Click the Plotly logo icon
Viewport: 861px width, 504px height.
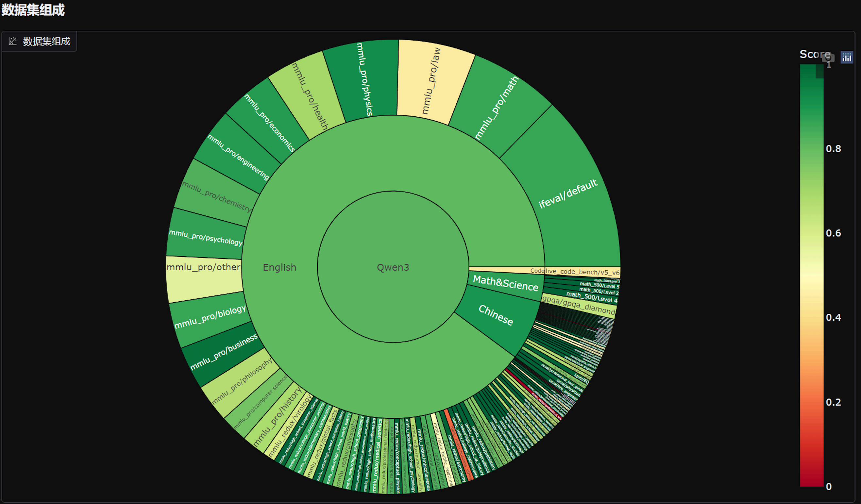point(847,58)
